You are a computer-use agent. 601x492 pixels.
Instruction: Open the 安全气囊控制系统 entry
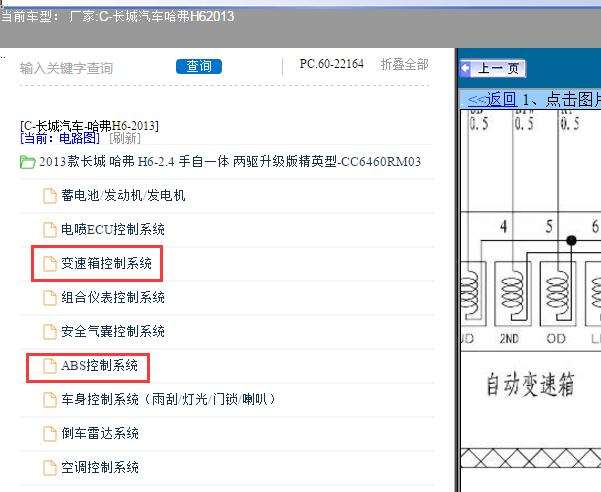pyautogui.click(x=113, y=331)
